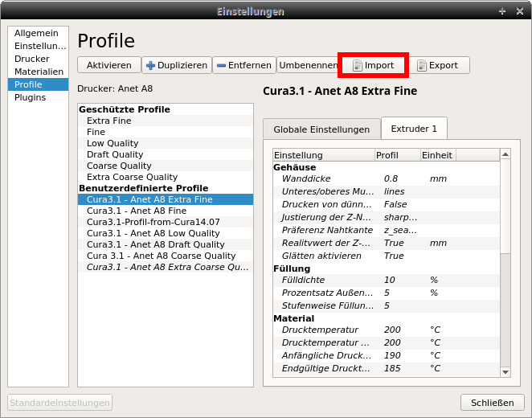Click the Einheit column header
The width and height of the screenshot is (532, 418).
tap(438, 155)
